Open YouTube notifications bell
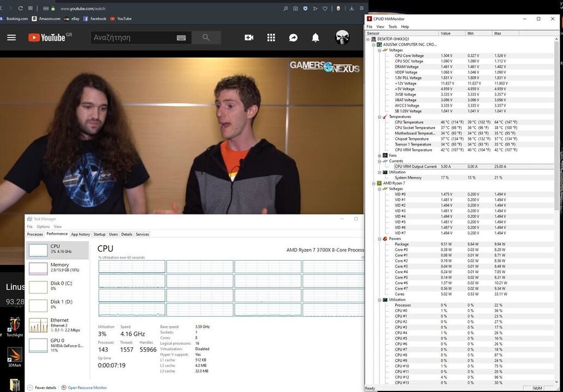The image size is (563, 392). point(315,38)
